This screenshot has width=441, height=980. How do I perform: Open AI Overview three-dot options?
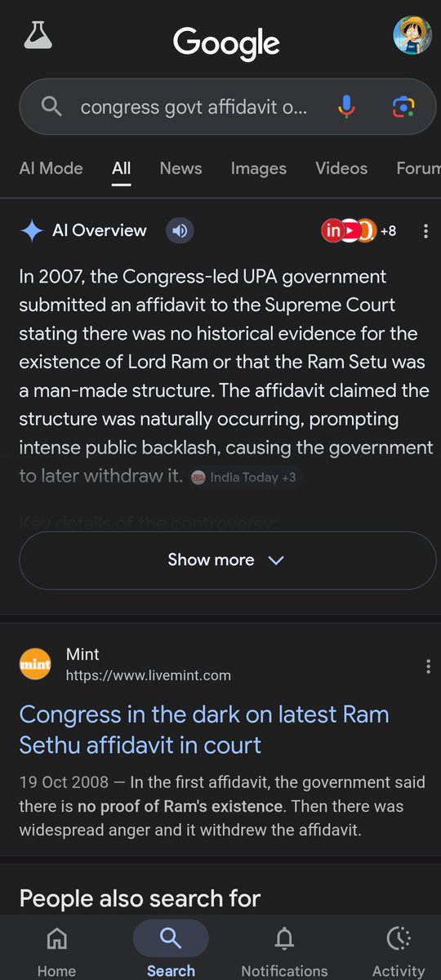[425, 231]
